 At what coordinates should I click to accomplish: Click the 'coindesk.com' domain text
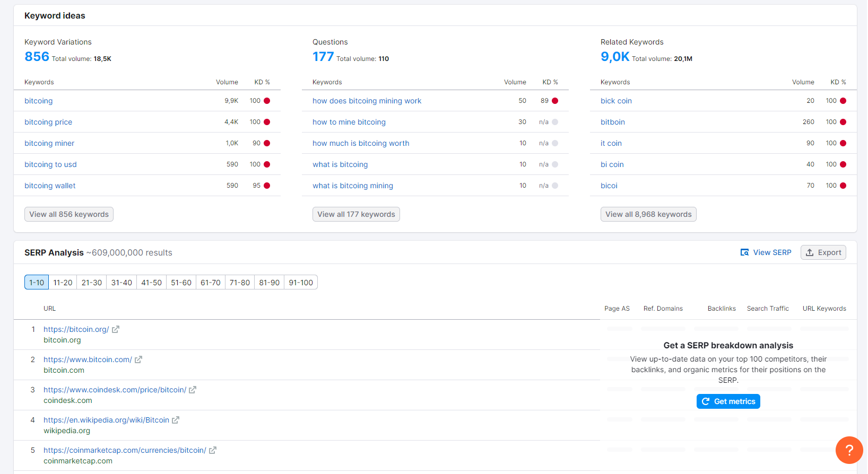click(x=68, y=400)
